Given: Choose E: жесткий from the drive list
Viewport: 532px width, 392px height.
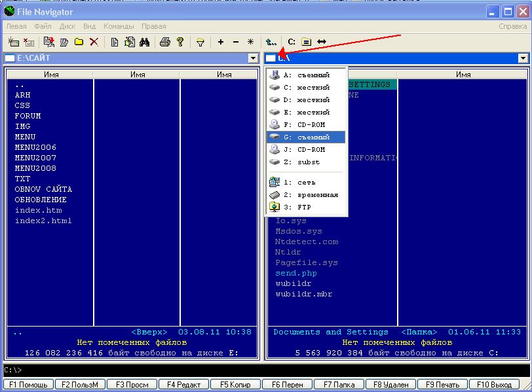Looking at the screenshot, I should point(307,112).
